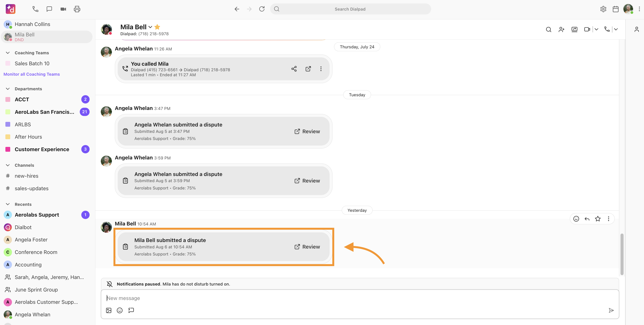
Task: Open video call options dropdown arrow
Action: 596,29
